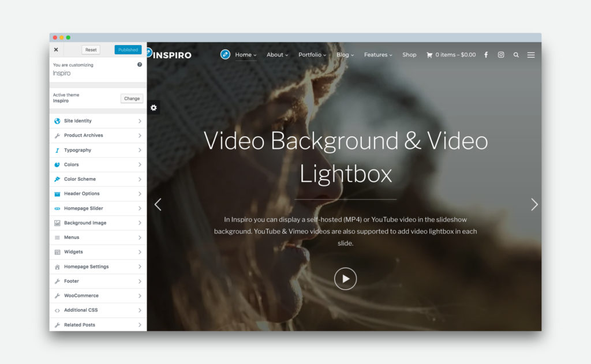Click the Menus lines icon

point(57,238)
